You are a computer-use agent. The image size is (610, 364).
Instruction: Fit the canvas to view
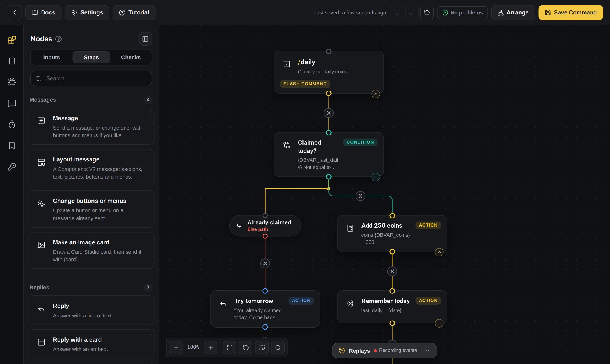click(x=230, y=348)
